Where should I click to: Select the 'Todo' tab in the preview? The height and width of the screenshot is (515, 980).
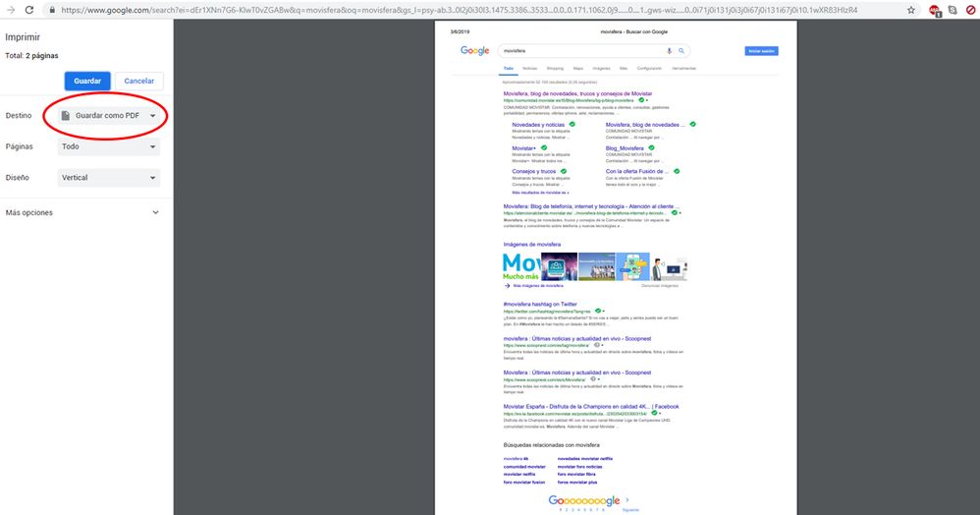pos(508,68)
